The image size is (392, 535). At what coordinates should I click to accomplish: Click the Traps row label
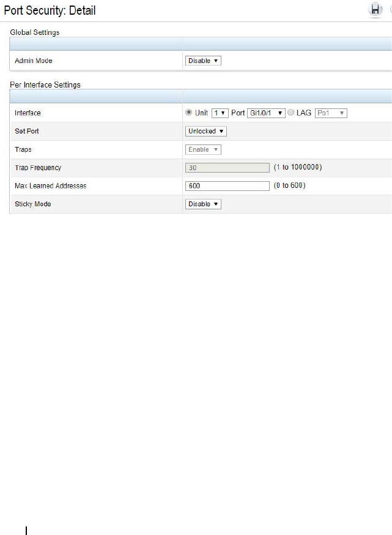pyautogui.click(x=23, y=149)
